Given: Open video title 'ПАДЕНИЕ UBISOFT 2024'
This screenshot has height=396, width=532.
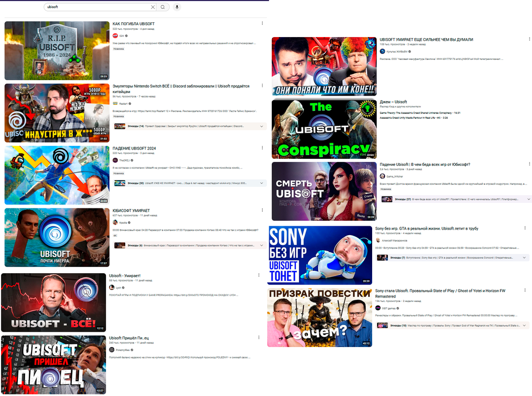Looking at the screenshot, I should click(134, 148).
